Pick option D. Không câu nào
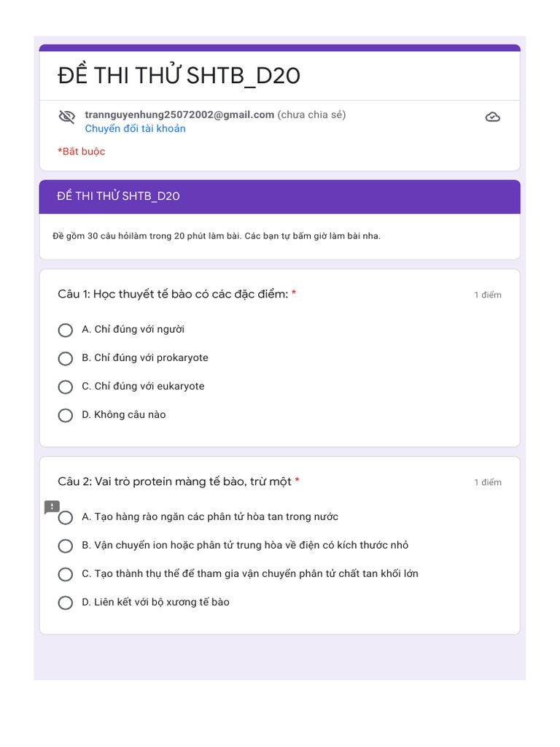Screen dimensions: 560x747 click(x=66, y=416)
